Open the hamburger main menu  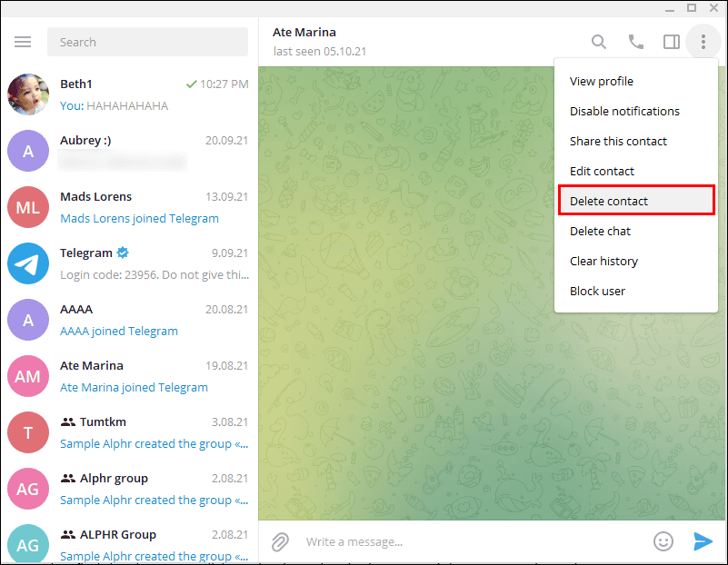(23, 41)
